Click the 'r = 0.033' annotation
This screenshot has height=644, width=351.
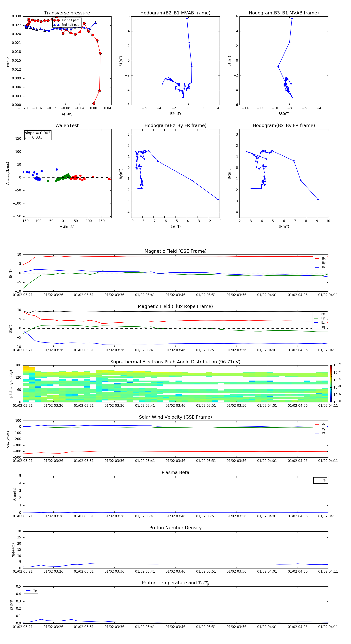[34, 138]
